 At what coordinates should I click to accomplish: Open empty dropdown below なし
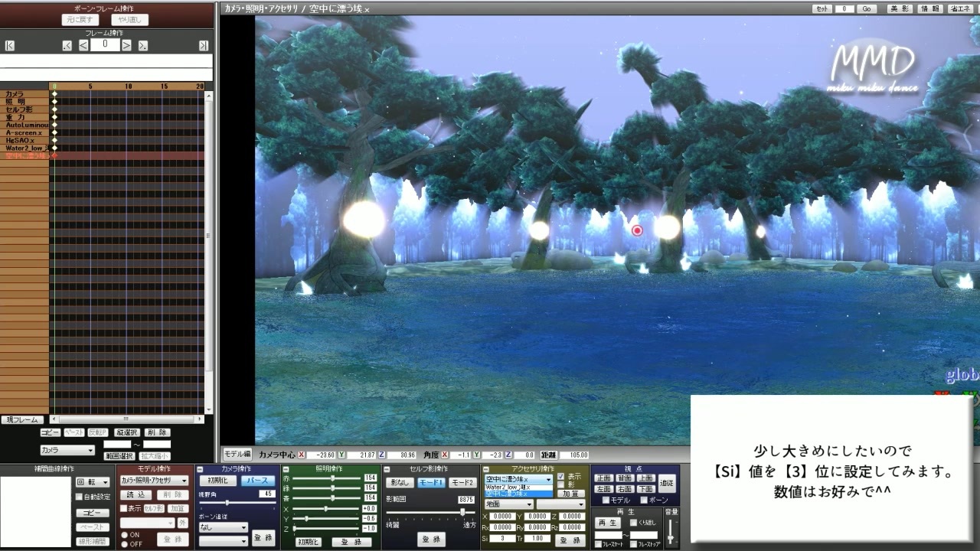pyautogui.click(x=223, y=541)
